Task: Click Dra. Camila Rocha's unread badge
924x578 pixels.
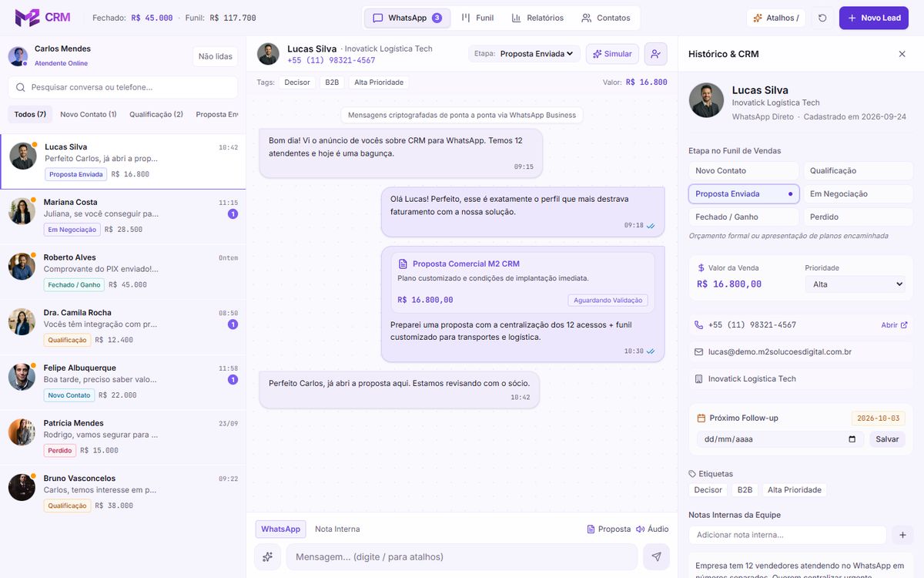Action: point(233,324)
